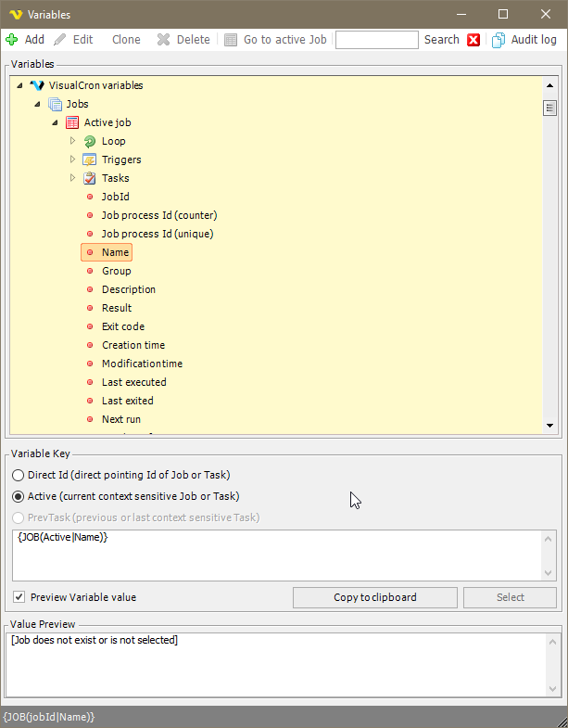Uncheck Preview Variable value checkbox

point(19,597)
